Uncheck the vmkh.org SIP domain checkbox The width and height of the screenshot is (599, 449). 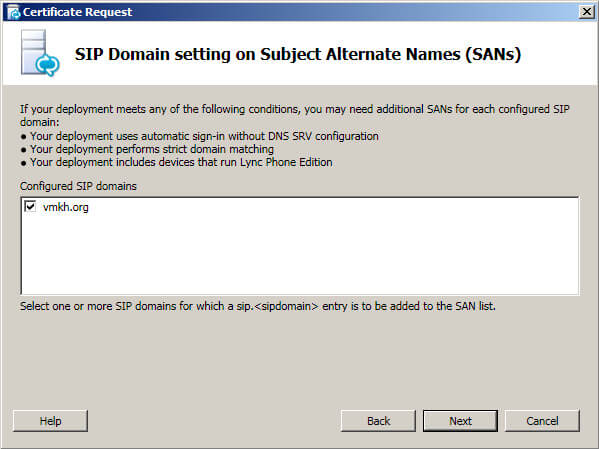click(30, 207)
